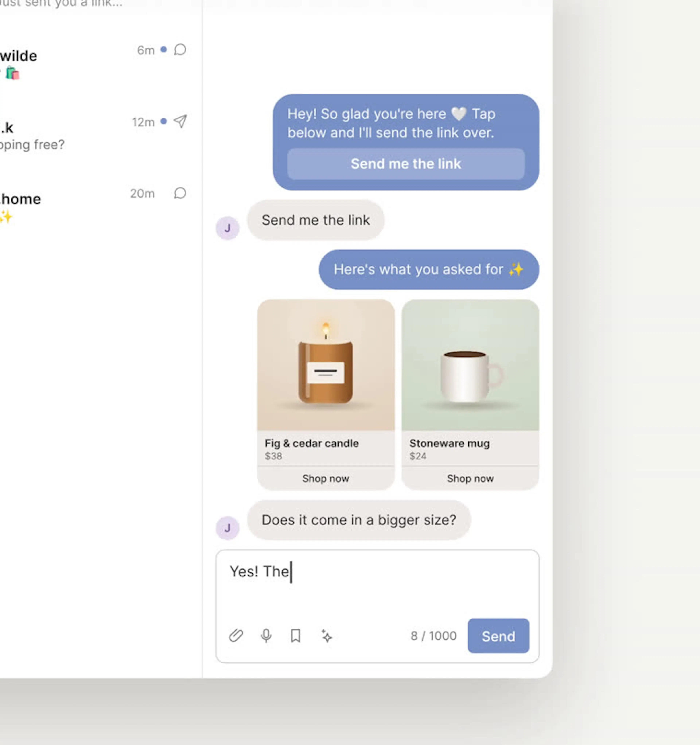The height and width of the screenshot is (745, 700).
Task: Click Shop now under Stoneware mug
Action: pos(470,478)
